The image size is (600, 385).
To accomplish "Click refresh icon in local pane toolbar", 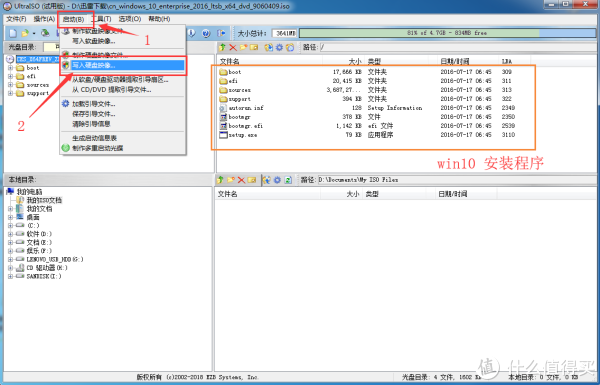I will click(288, 180).
